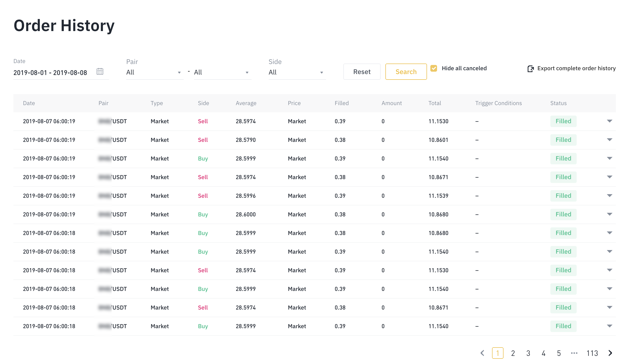Select page 1 in pagination
The width and height of the screenshot is (635, 364).
pyautogui.click(x=497, y=353)
